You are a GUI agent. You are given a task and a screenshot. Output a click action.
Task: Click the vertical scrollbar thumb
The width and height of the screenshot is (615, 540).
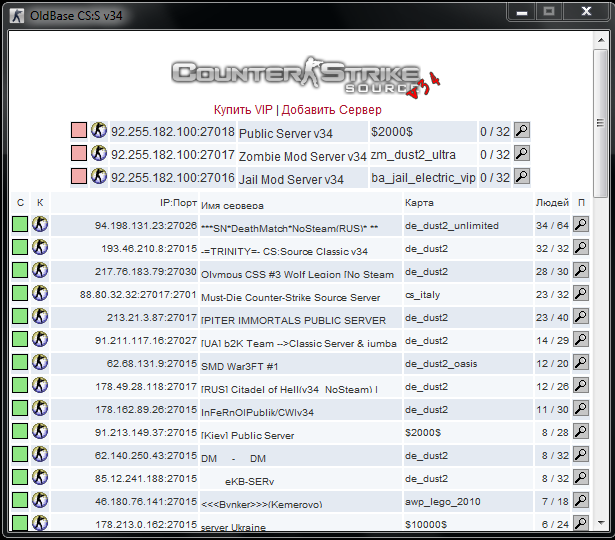(x=600, y=123)
